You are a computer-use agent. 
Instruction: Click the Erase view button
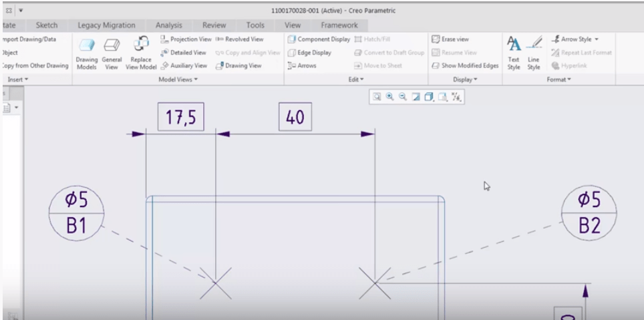450,39
